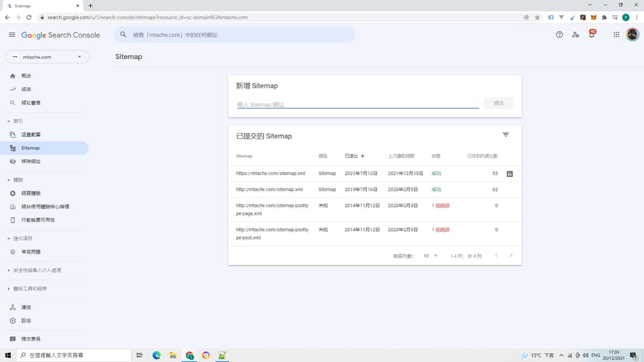Open the notifications bell icon
The height and width of the screenshot is (362, 644).
coord(591,35)
